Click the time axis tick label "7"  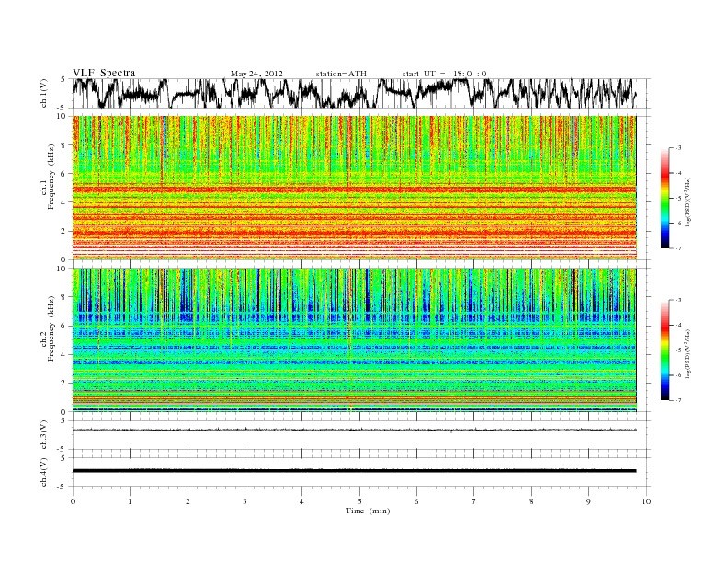[474, 501]
